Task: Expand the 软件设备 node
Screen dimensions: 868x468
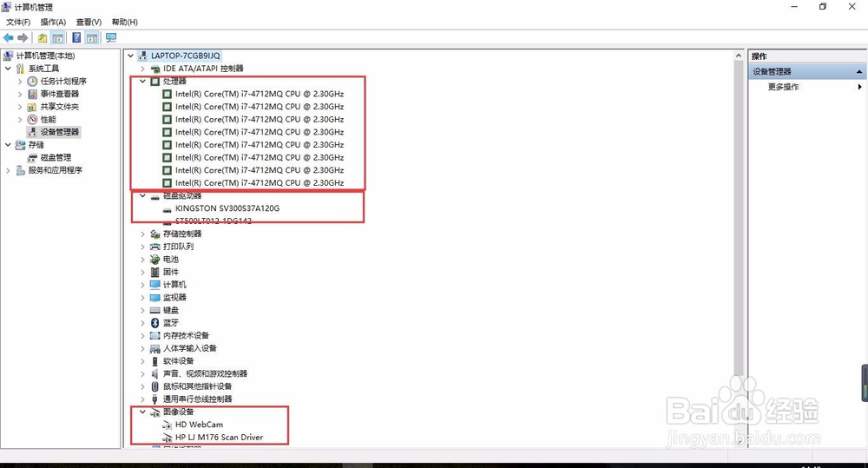Action: point(143,361)
